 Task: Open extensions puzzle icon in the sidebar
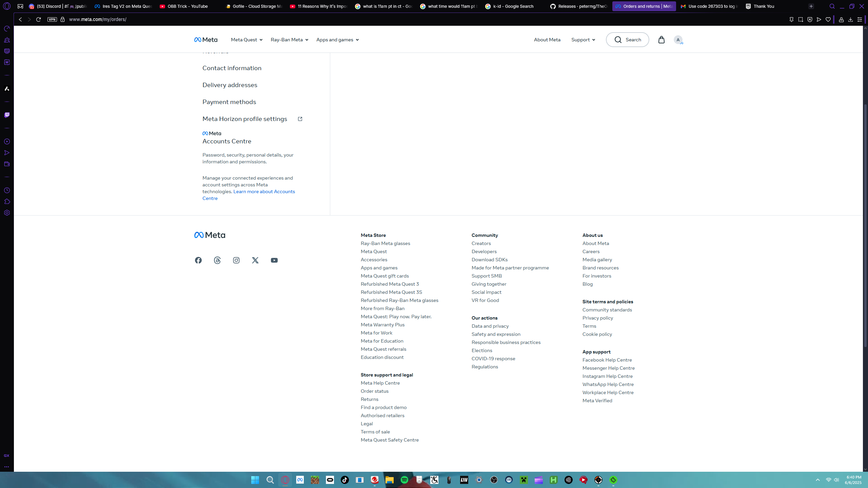(x=7, y=202)
